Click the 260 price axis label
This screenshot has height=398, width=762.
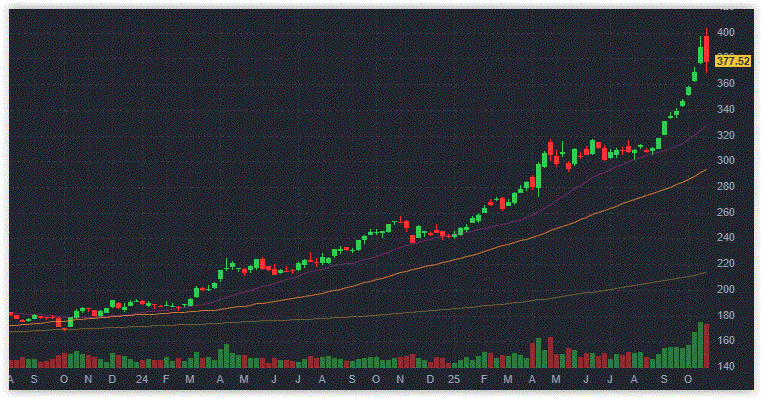pos(726,212)
